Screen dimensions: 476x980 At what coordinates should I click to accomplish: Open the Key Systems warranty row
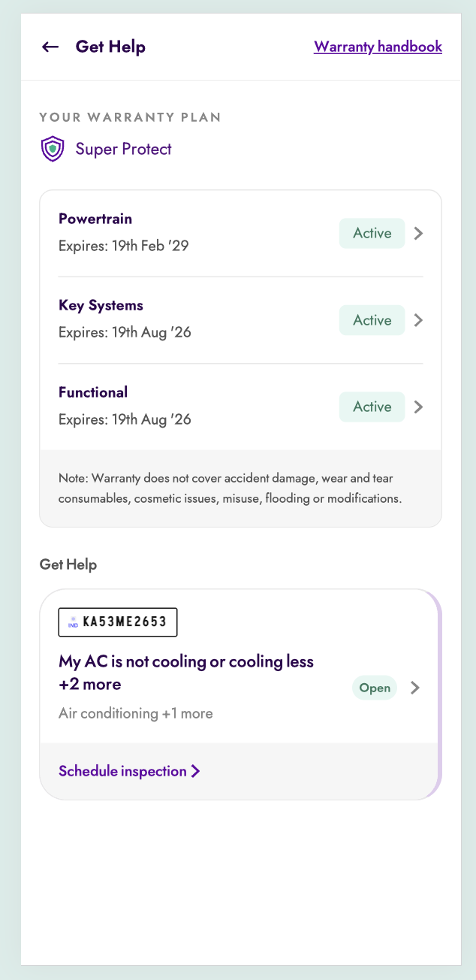coord(240,320)
